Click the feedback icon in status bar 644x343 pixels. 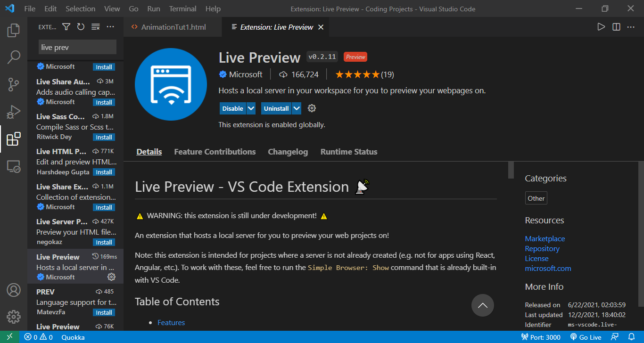point(615,337)
